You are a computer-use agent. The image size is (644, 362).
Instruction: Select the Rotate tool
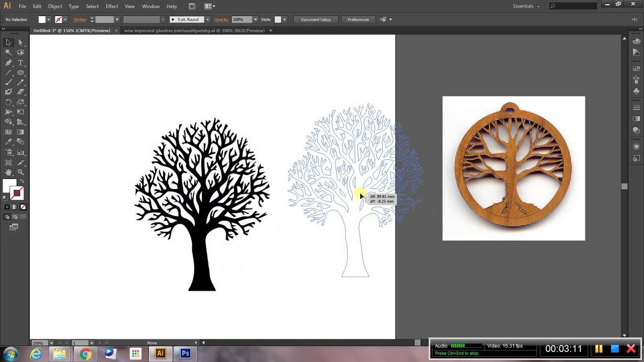[x=9, y=102]
